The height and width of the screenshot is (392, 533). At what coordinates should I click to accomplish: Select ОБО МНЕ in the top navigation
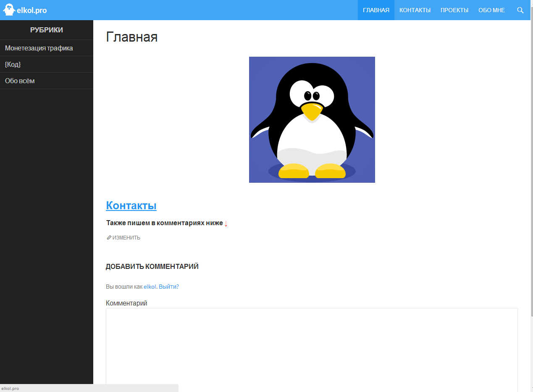491,10
